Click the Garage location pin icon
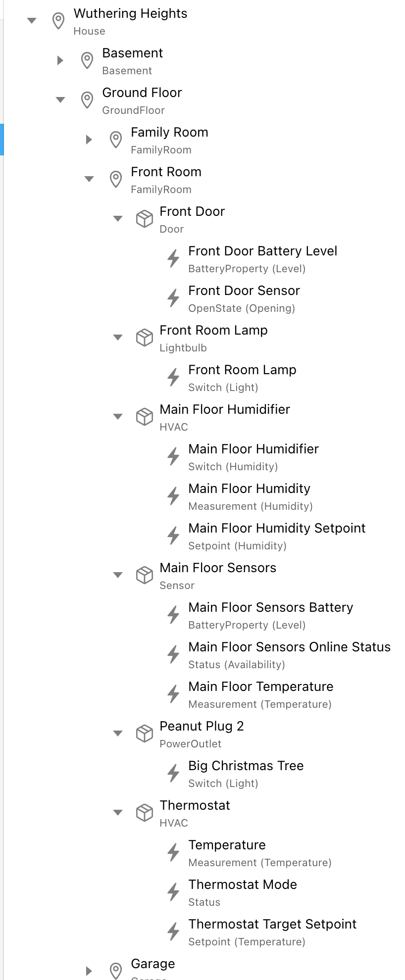Viewport: 405px width, 980px height. click(x=116, y=970)
